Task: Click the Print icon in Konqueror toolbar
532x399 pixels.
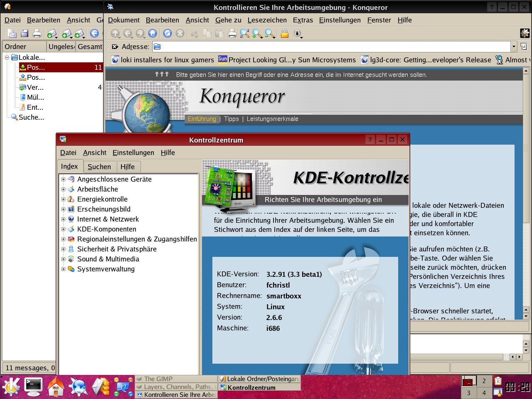Action: click(x=232, y=34)
